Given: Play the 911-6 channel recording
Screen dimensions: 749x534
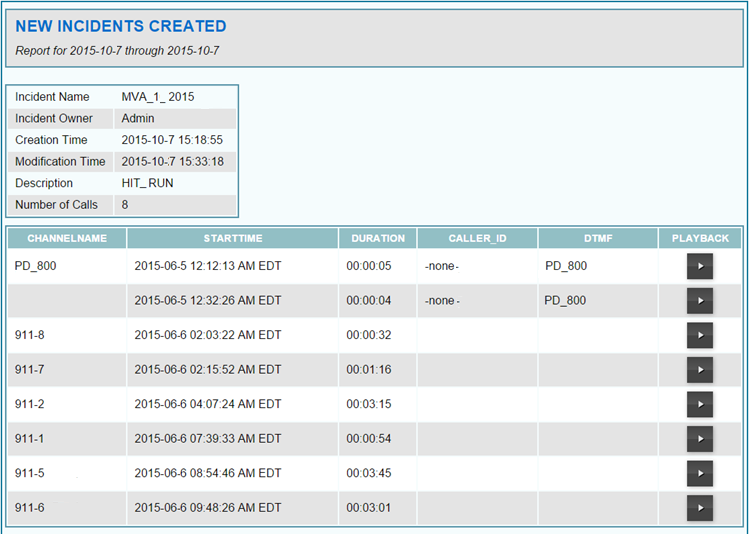Looking at the screenshot, I should pyautogui.click(x=700, y=508).
